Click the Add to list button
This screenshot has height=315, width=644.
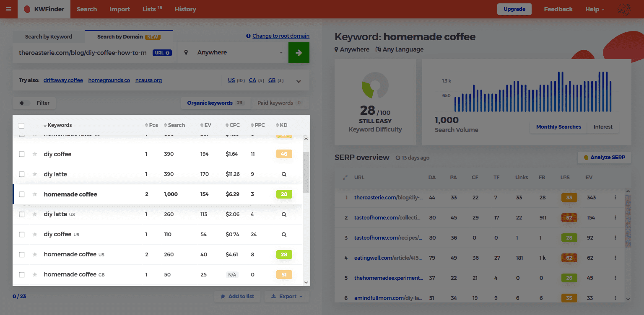(237, 297)
